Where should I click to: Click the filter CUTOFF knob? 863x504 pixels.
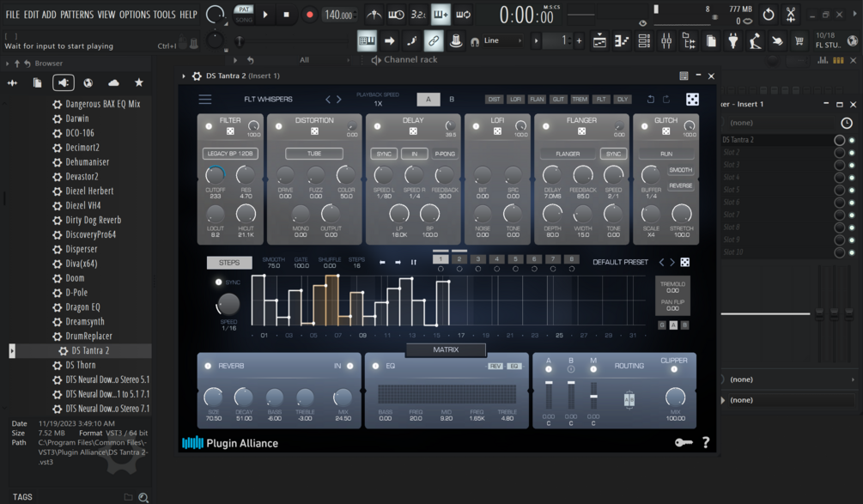coord(215,175)
